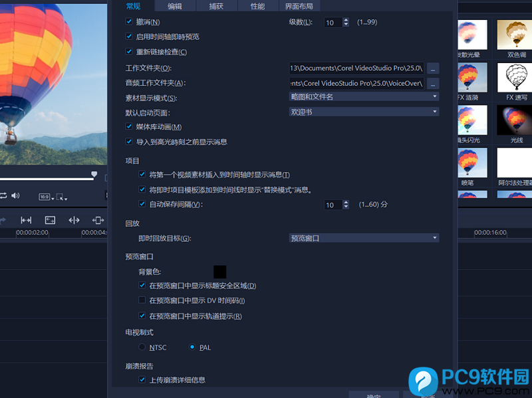Viewport: 532px width, 398px height.
Task: Toggle the 撤消 checkbox
Action: 129,22
